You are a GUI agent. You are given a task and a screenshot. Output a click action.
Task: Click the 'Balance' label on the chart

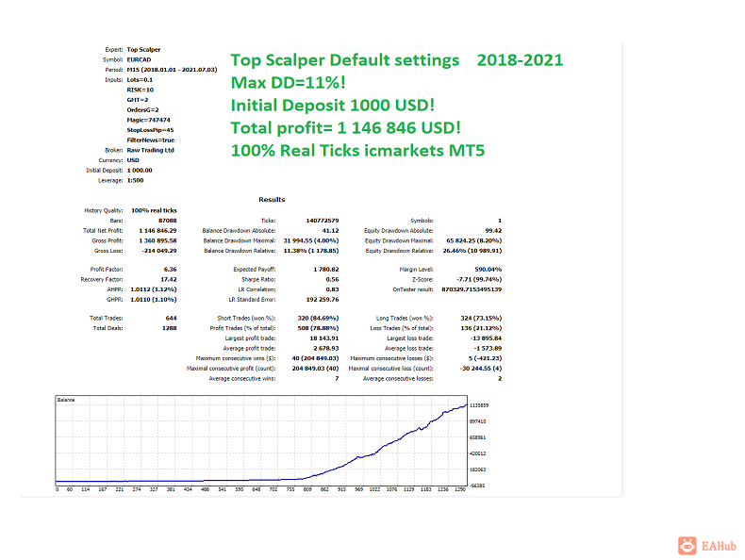66,400
